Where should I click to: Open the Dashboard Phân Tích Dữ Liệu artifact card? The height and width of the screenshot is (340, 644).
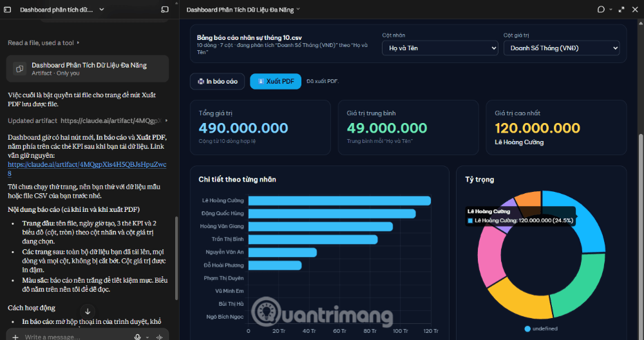click(x=88, y=68)
